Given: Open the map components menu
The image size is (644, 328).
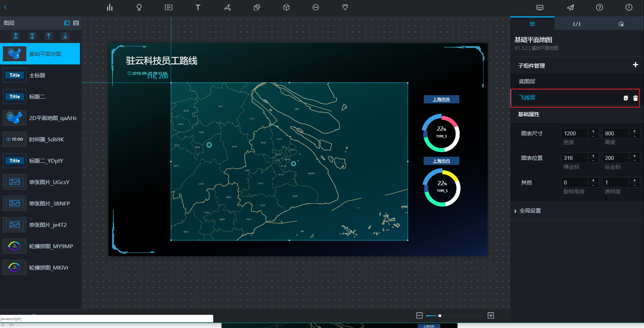Looking at the screenshot, I should click(x=139, y=7).
